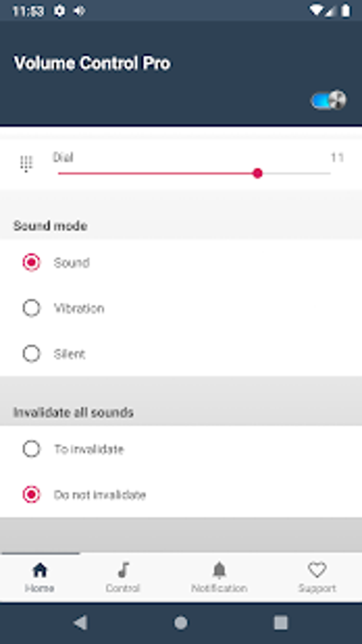Image resolution: width=362 pixels, height=644 pixels.
Task: Select the Sound radio button
Action: tap(32, 263)
